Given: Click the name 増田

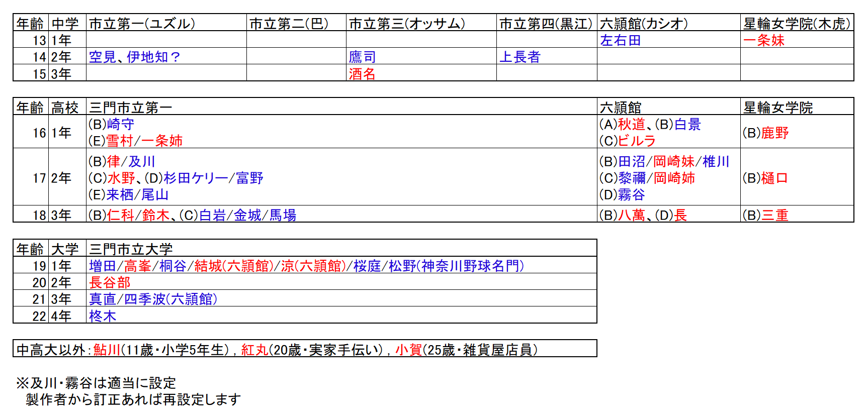Looking at the screenshot, I should (103, 266).
